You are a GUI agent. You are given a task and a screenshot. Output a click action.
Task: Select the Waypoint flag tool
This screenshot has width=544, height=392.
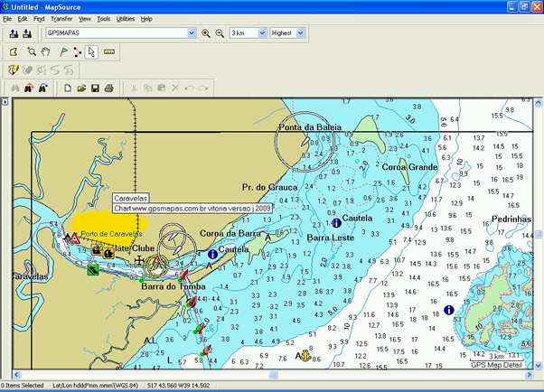(61, 52)
